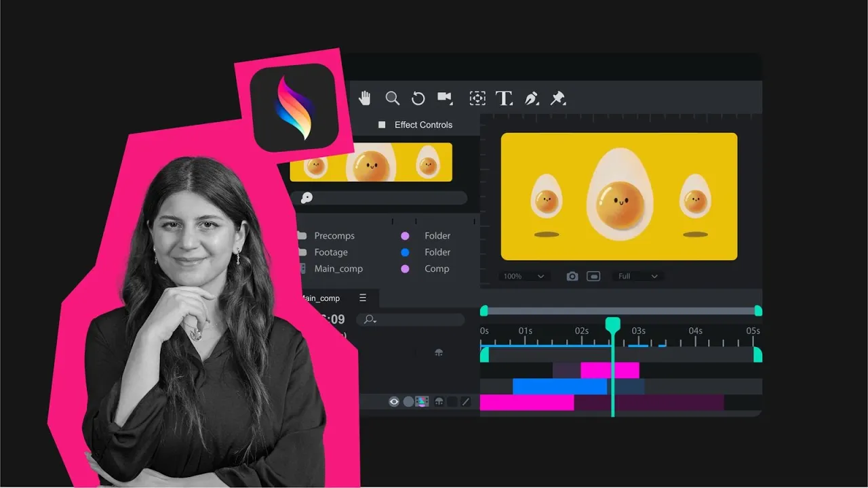Viewport: 868px width, 488px height.
Task: Click the Folder type text in Footage row
Action: (x=437, y=252)
